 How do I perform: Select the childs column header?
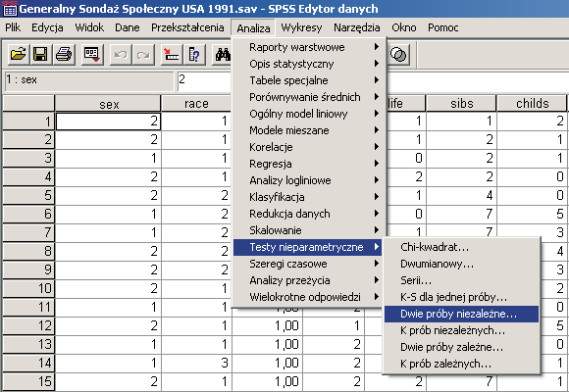click(532, 104)
